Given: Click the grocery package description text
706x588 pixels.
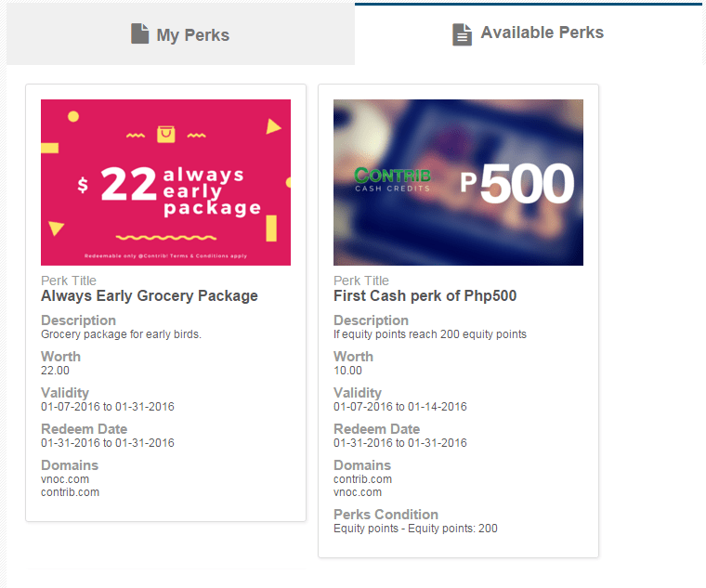Looking at the screenshot, I should pyautogui.click(x=121, y=334).
